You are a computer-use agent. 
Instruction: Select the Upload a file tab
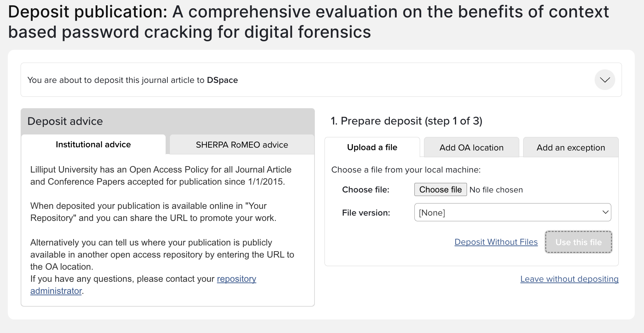click(x=372, y=147)
